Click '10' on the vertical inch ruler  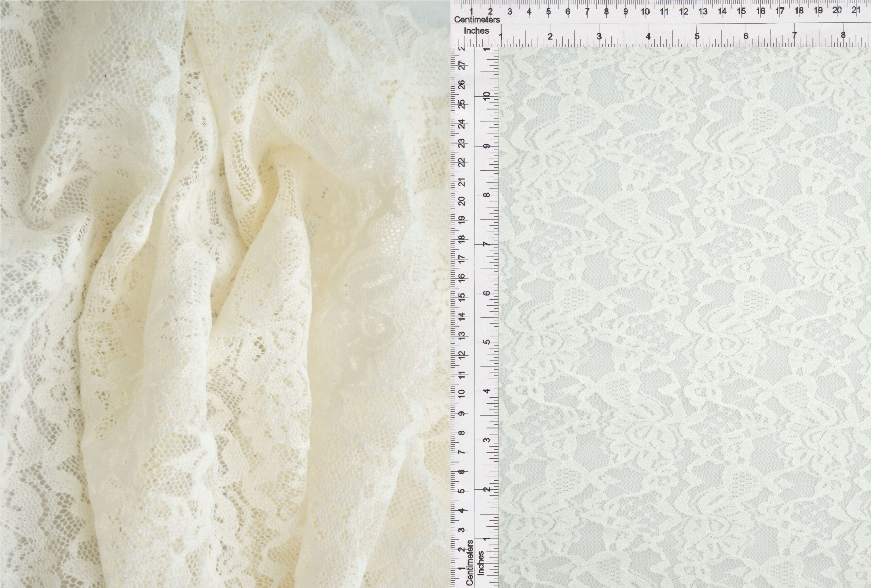(x=487, y=96)
